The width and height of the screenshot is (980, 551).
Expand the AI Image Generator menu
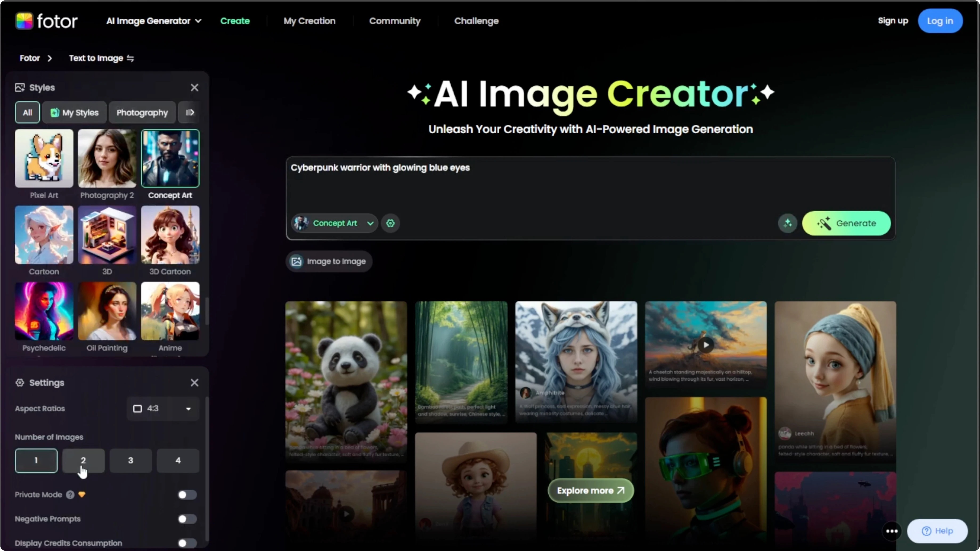coord(154,21)
